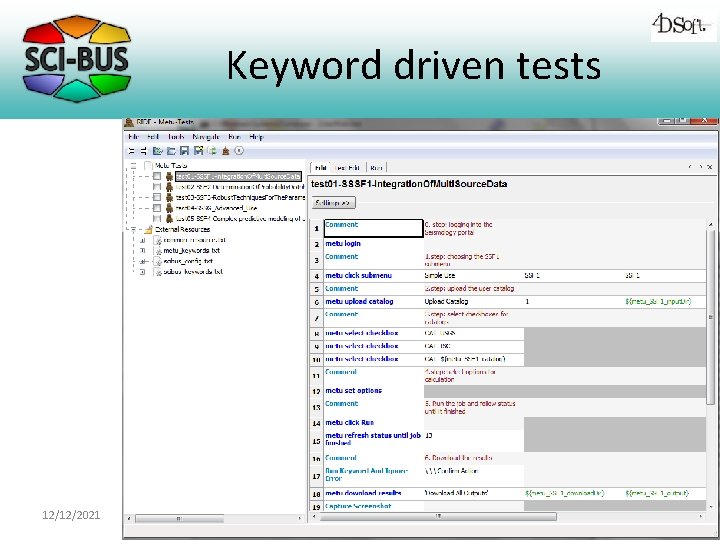720x540 pixels.
Task: Click the file icon of scibus_config.txt
Action: tap(157, 261)
